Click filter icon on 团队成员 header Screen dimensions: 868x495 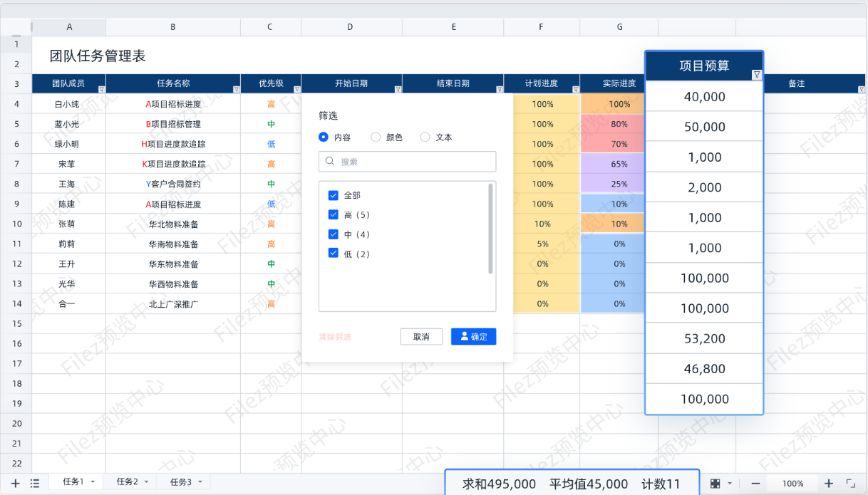[x=101, y=89]
